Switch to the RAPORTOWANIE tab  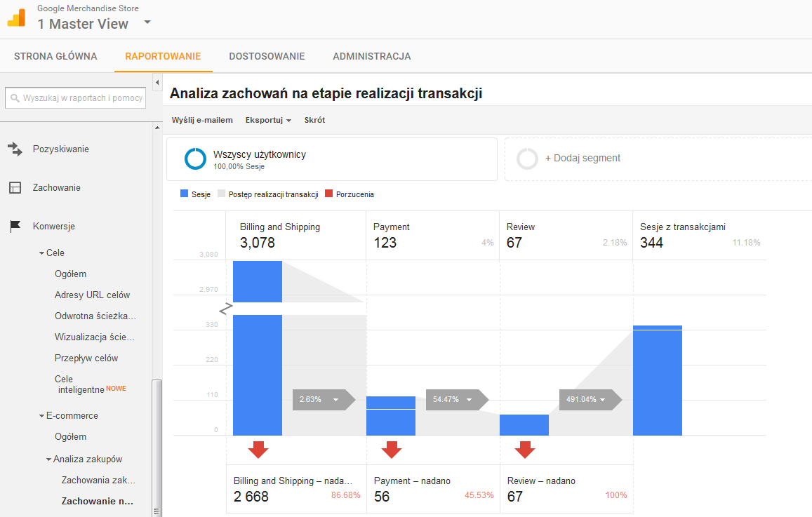pos(163,56)
